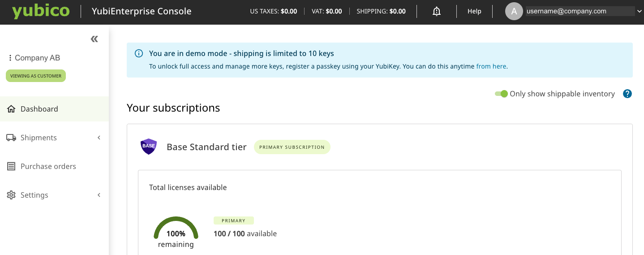
Task: Click the BASE shield subscription icon
Action: point(148,147)
